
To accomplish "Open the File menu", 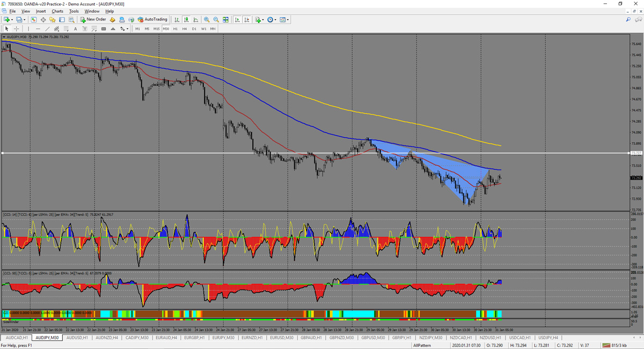I will [12, 11].
